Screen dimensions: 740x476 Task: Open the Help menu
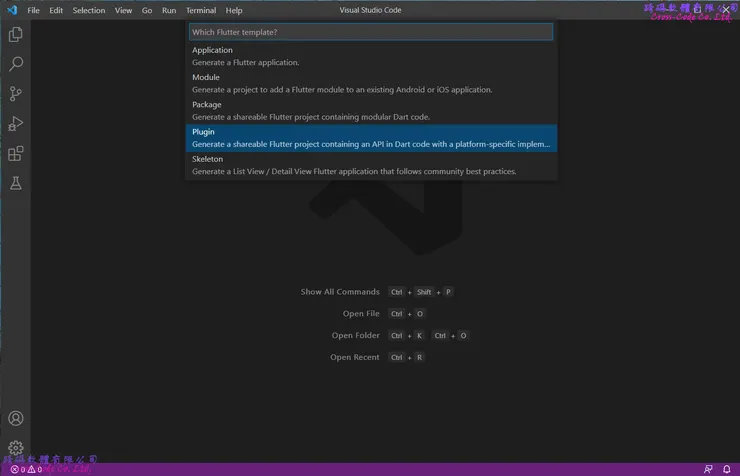click(x=234, y=10)
